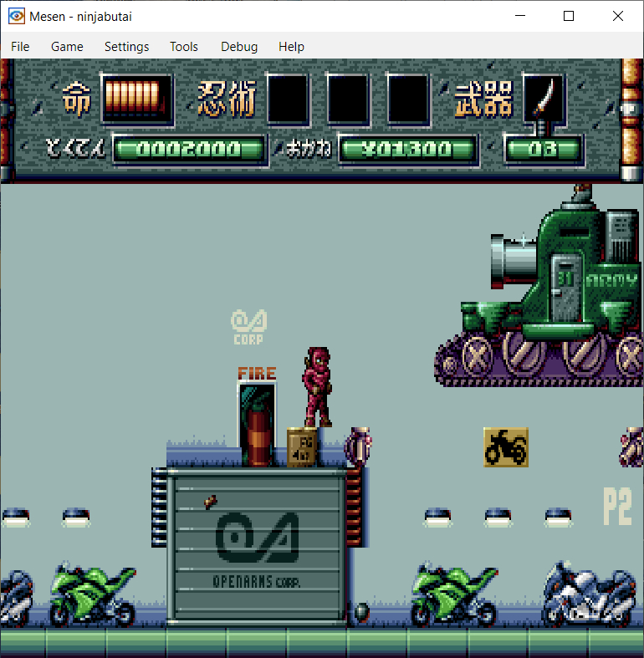The width and height of the screenshot is (644, 658).
Task: Click the red ninja character
Action: pyautogui.click(x=318, y=386)
